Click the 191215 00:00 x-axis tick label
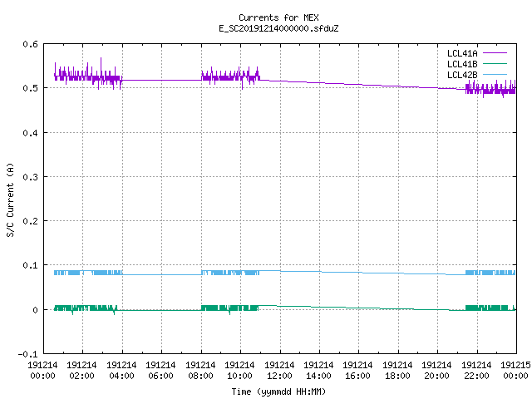 [515, 371]
